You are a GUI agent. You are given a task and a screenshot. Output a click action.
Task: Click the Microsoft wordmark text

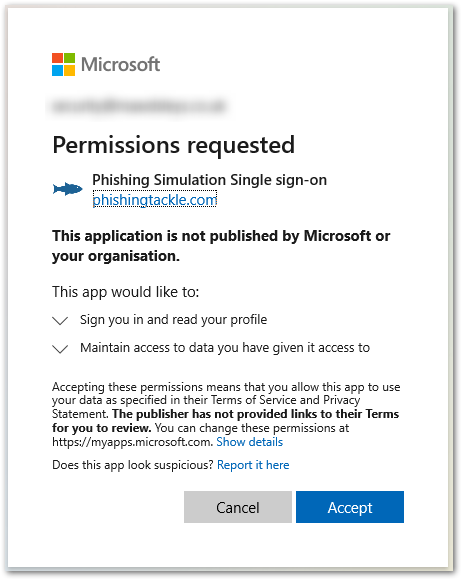pyautogui.click(x=121, y=64)
